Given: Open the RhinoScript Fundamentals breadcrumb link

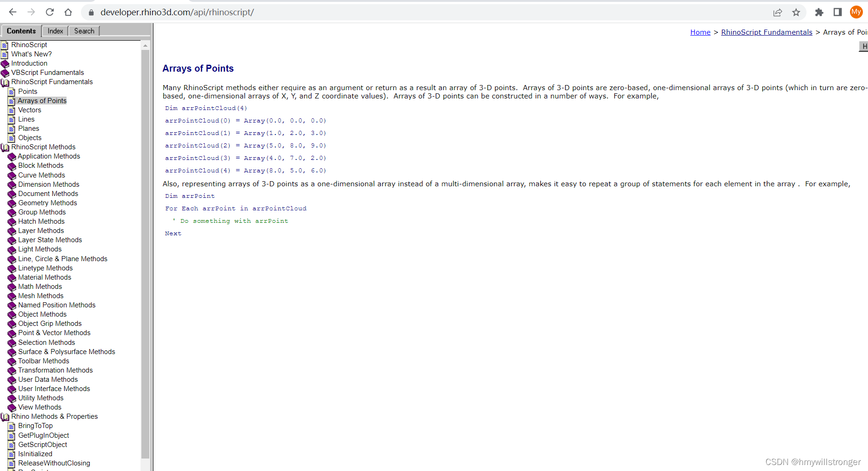Looking at the screenshot, I should tap(766, 32).
